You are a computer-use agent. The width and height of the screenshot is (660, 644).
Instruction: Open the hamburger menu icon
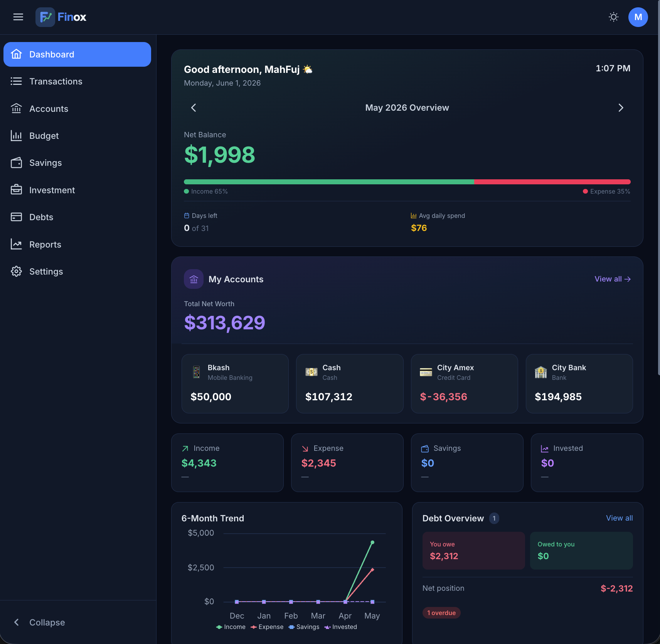coord(18,17)
